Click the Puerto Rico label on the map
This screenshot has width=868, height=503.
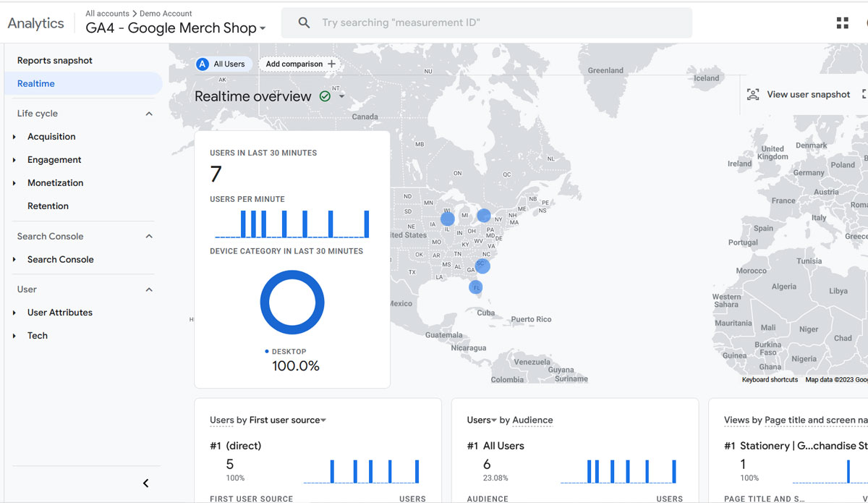coord(531,319)
